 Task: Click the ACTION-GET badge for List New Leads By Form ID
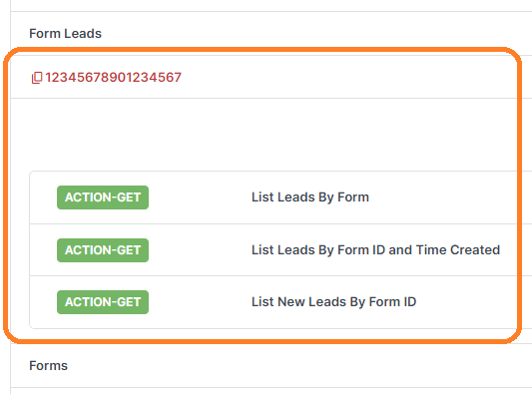(x=103, y=302)
